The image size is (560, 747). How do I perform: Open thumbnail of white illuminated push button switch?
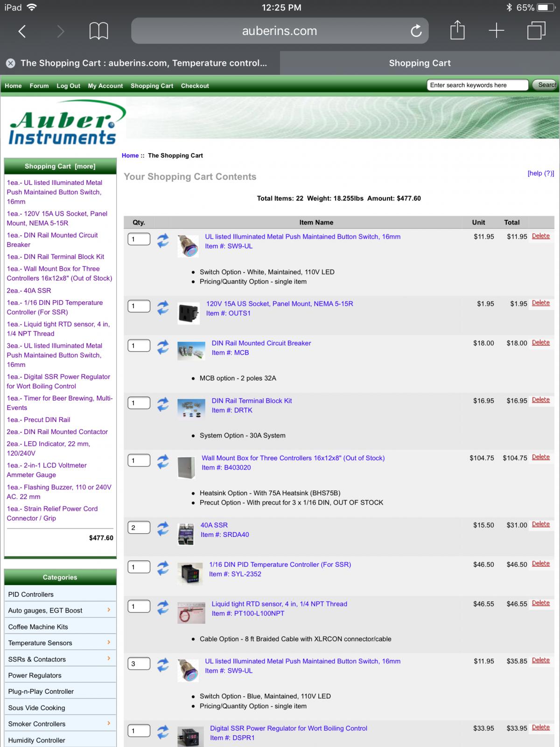tap(188, 246)
